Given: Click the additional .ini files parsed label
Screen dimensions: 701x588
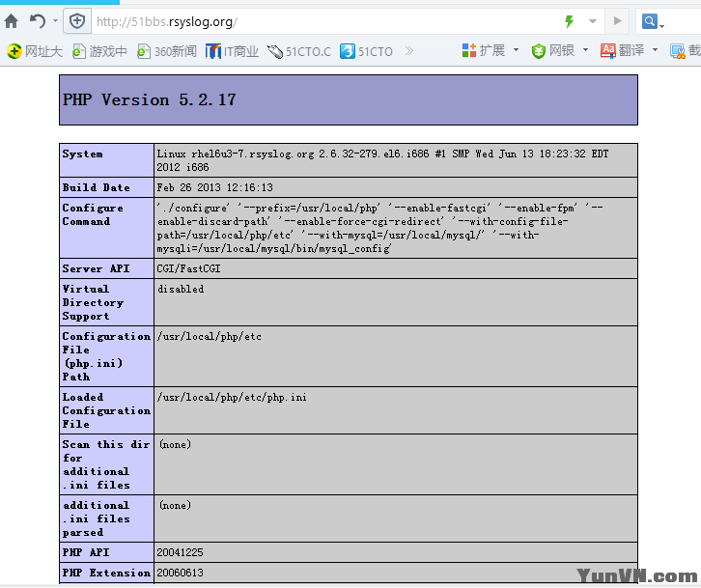Looking at the screenshot, I should click(97, 518).
